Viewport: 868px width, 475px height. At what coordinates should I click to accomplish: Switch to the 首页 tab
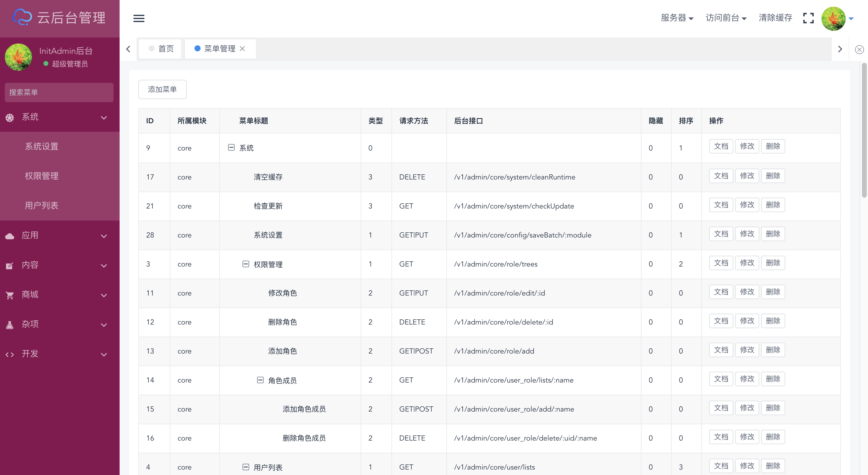point(161,49)
